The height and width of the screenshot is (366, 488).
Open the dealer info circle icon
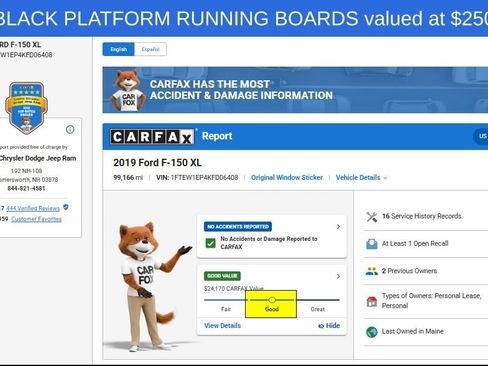coord(70,129)
